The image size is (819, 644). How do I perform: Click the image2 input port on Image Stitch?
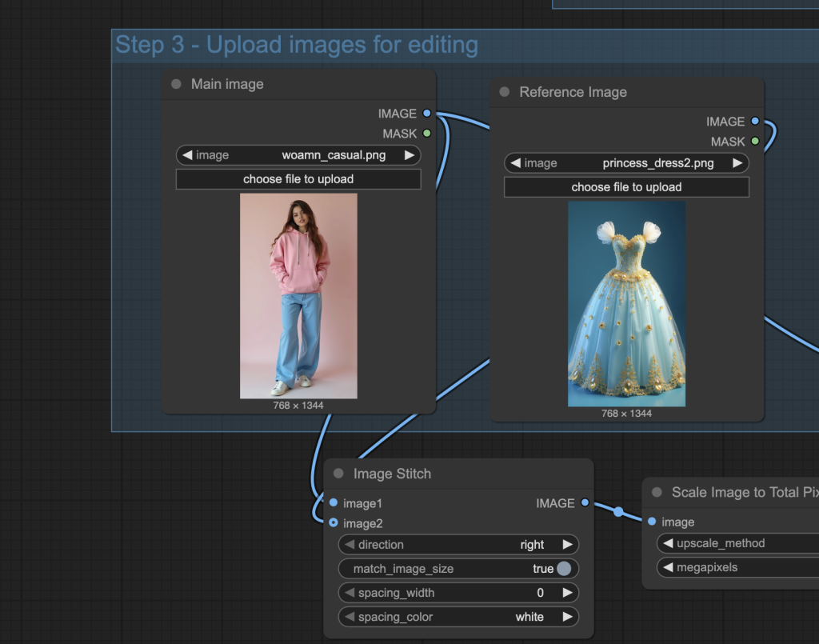pyautogui.click(x=334, y=523)
